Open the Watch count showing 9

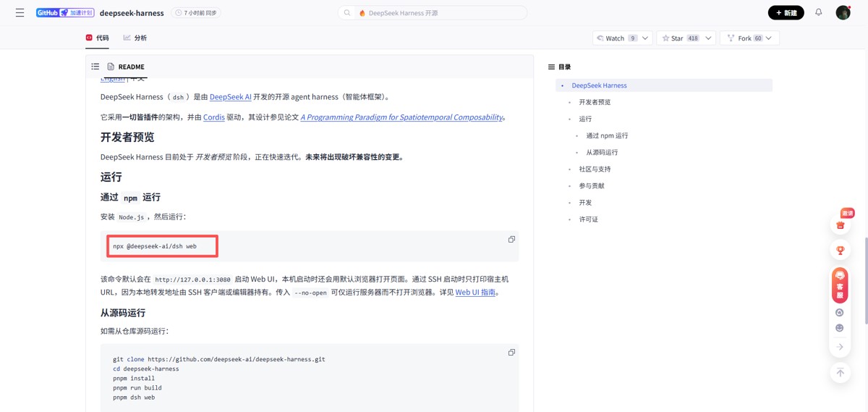pos(632,38)
